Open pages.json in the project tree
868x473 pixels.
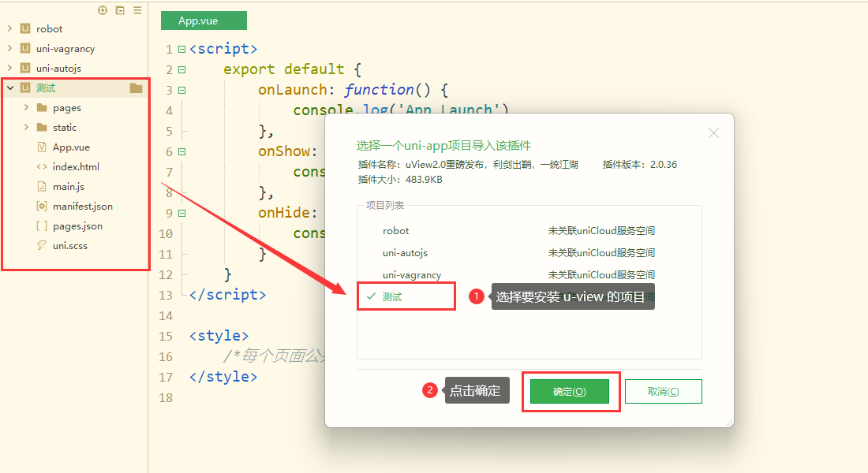coord(77,225)
